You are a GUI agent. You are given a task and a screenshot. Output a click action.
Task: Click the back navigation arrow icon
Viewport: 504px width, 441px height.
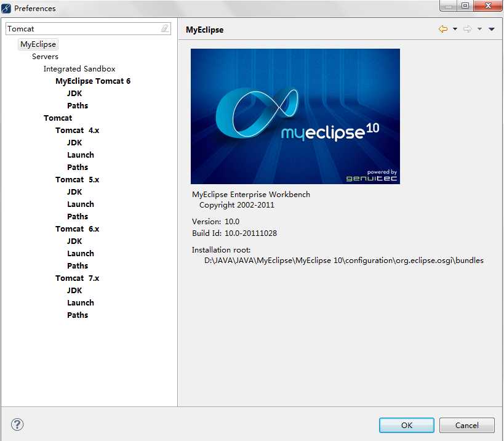coord(443,30)
